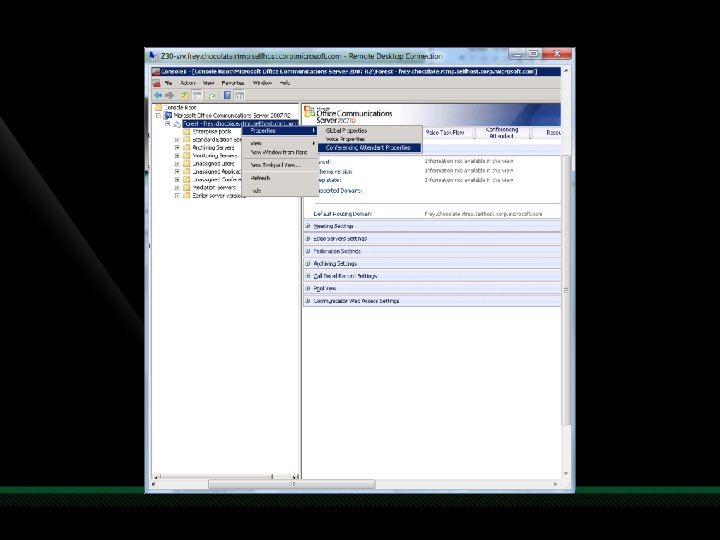Click the Enterprise pools folder icon
720x540 pixels.
(x=186, y=131)
